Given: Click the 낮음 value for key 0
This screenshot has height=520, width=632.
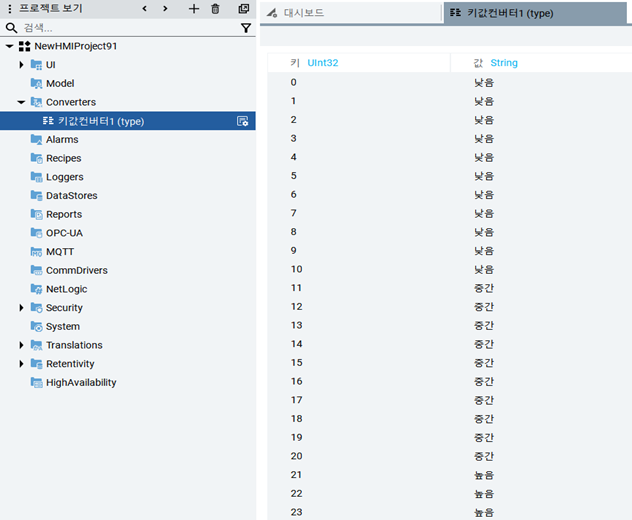Looking at the screenshot, I should coord(484,83).
